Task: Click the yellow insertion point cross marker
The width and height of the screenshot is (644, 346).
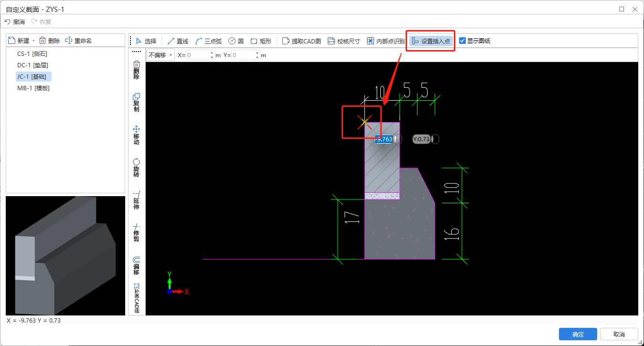Action: tap(365, 123)
